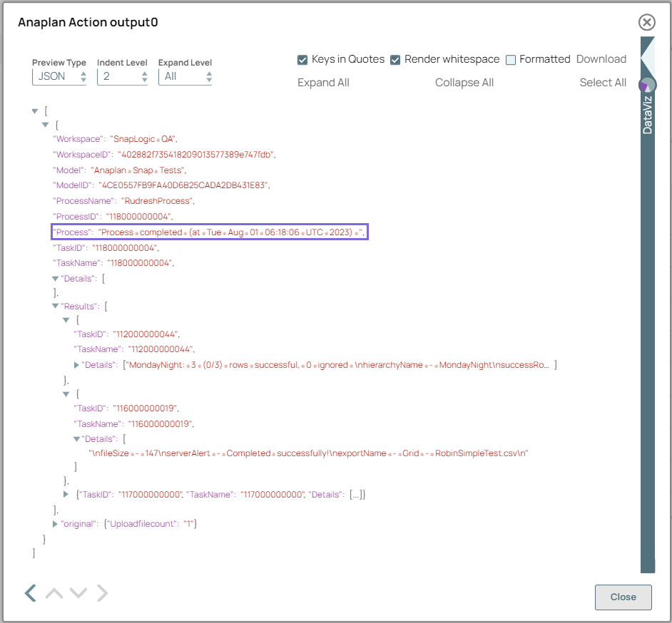Click the next record chevron
This screenshot has width=672, height=623.
click(x=101, y=593)
